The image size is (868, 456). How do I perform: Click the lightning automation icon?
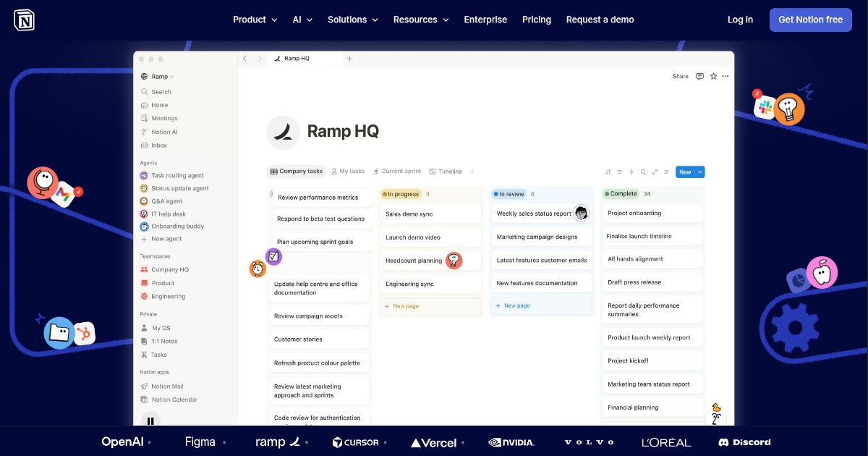(631, 172)
